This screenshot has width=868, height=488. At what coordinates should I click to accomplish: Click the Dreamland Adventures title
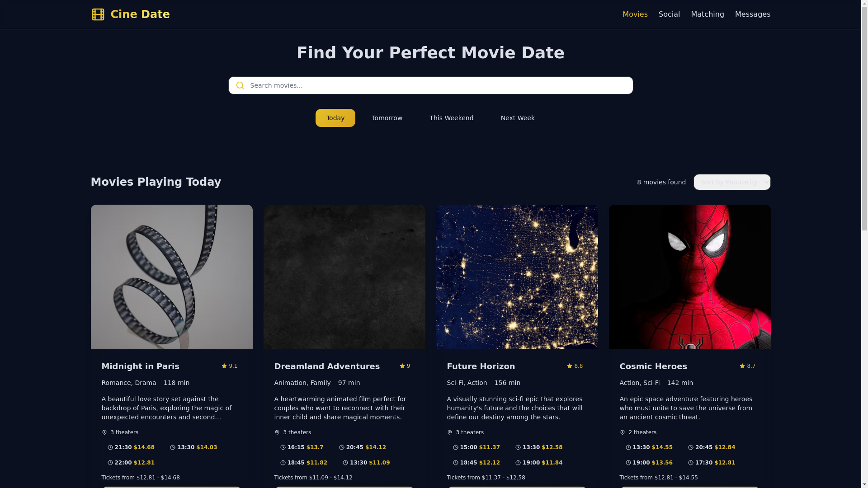coord(327,366)
